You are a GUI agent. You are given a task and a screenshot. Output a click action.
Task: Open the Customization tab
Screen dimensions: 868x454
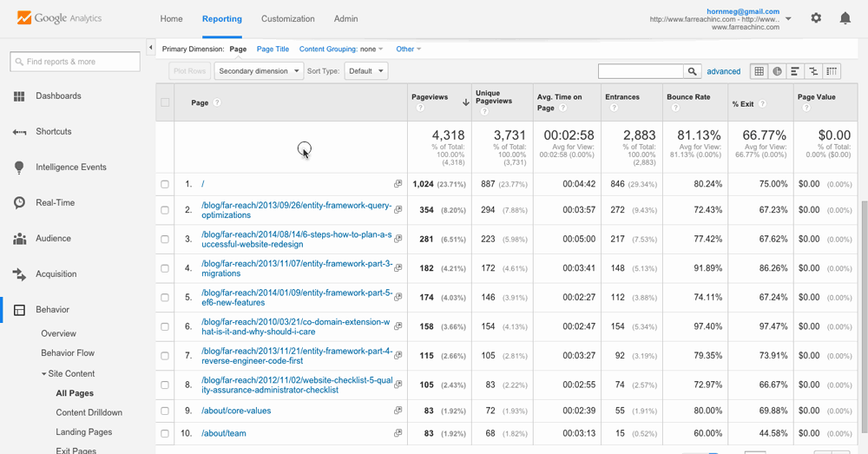(288, 19)
